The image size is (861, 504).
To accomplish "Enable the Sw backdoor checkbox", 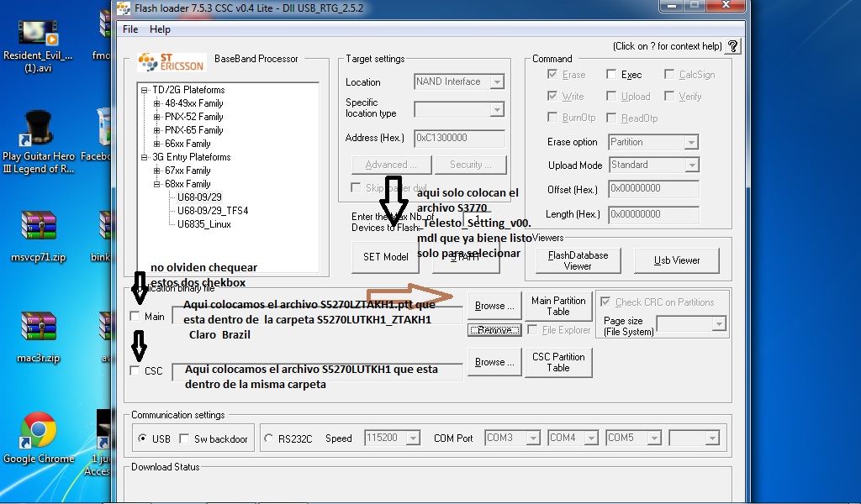I will pos(184,438).
